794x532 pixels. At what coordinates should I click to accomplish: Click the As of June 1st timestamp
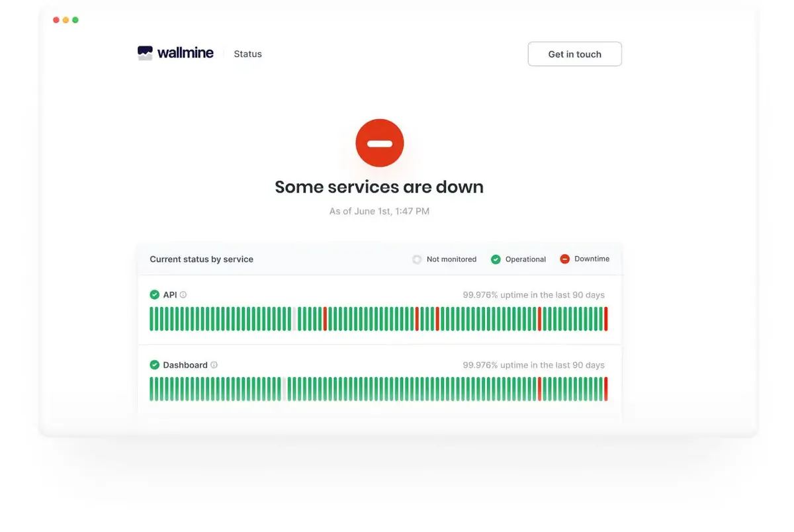pyautogui.click(x=379, y=211)
